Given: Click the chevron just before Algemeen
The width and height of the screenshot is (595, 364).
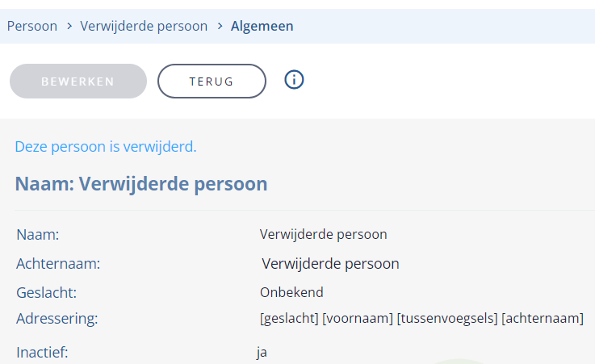Looking at the screenshot, I should point(220,26).
